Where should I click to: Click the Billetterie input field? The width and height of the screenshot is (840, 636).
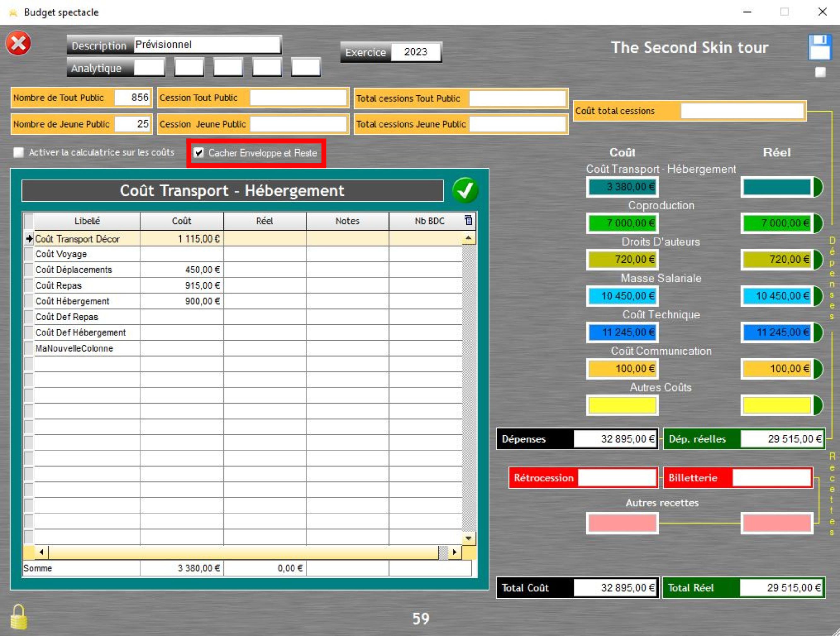pyautogui.click(x=772, y=478)
